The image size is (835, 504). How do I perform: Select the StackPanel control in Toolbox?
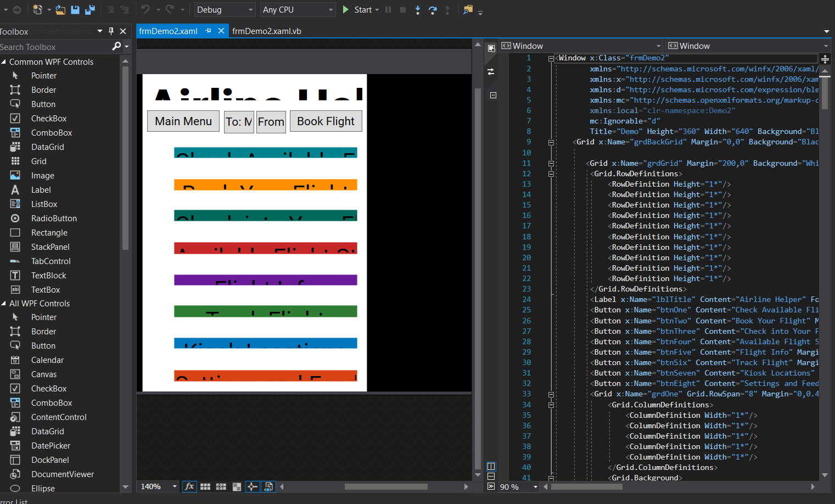tap(50, 247)
